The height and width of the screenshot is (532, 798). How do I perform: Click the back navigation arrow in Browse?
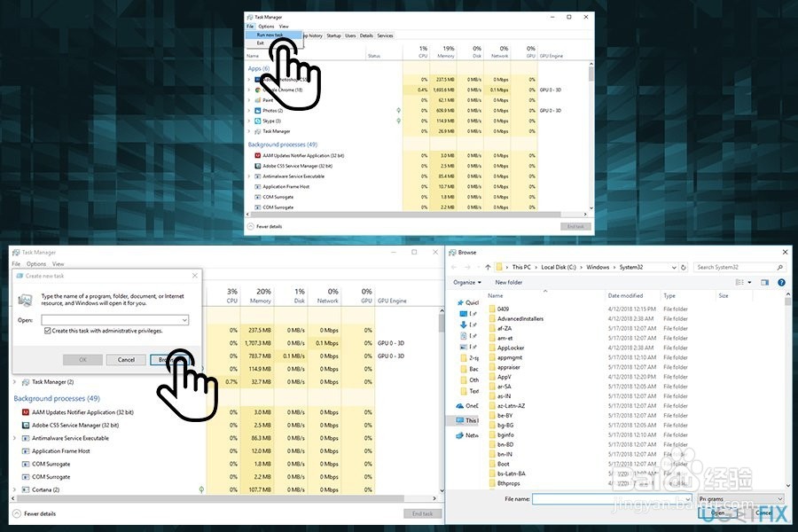pos(454,266)
